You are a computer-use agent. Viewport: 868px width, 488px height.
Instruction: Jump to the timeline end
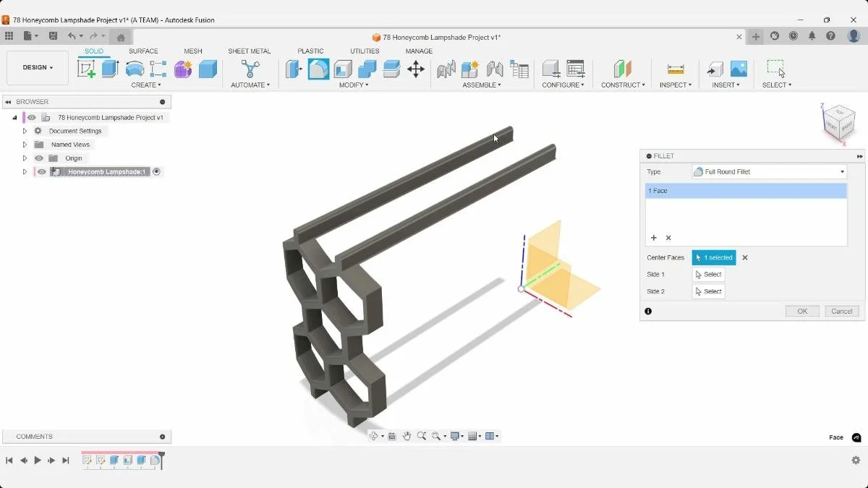pos(66,461)
